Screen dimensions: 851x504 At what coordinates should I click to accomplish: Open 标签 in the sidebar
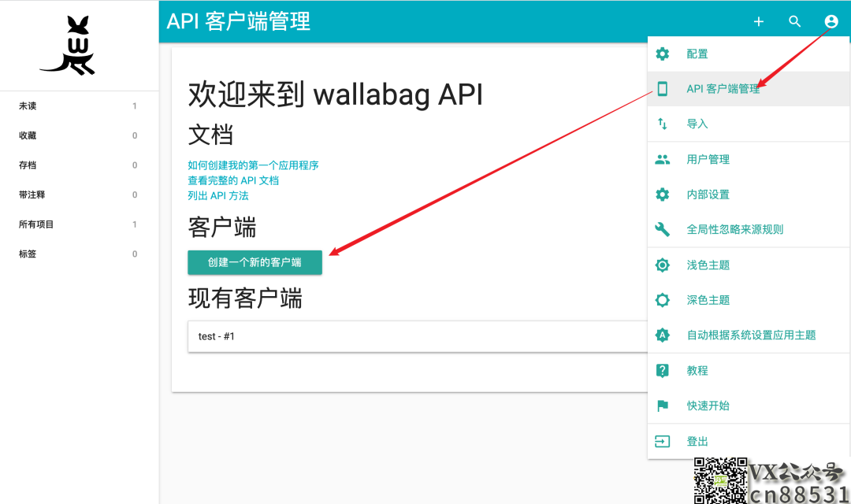80,254
